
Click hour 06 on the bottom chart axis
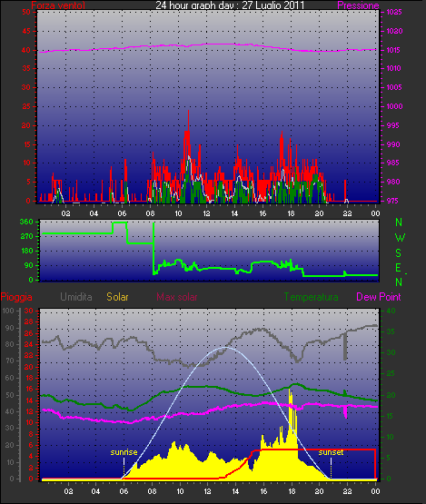click(124, 491)
